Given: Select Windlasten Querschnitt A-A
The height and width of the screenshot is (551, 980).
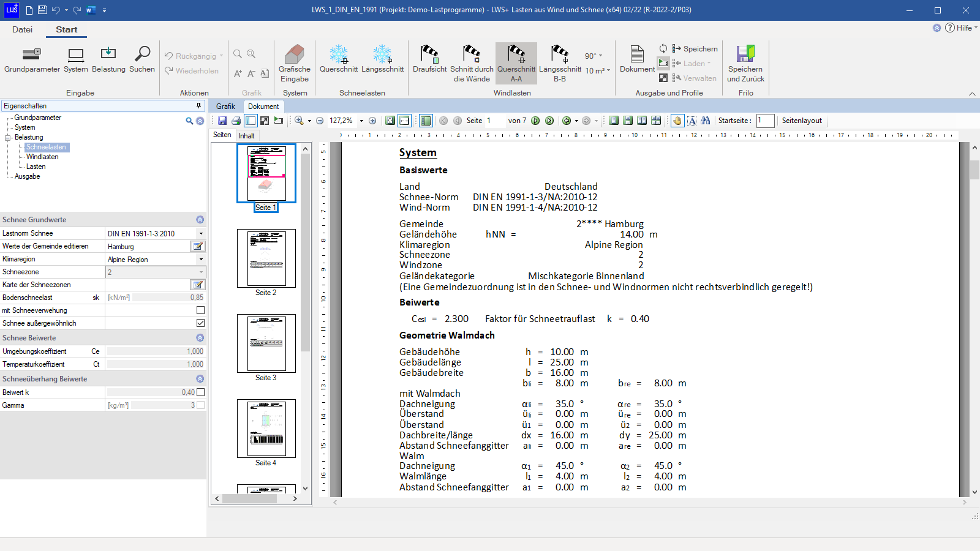Looking at the screenshot, I should pyautogui.click(x=516, y=64).
